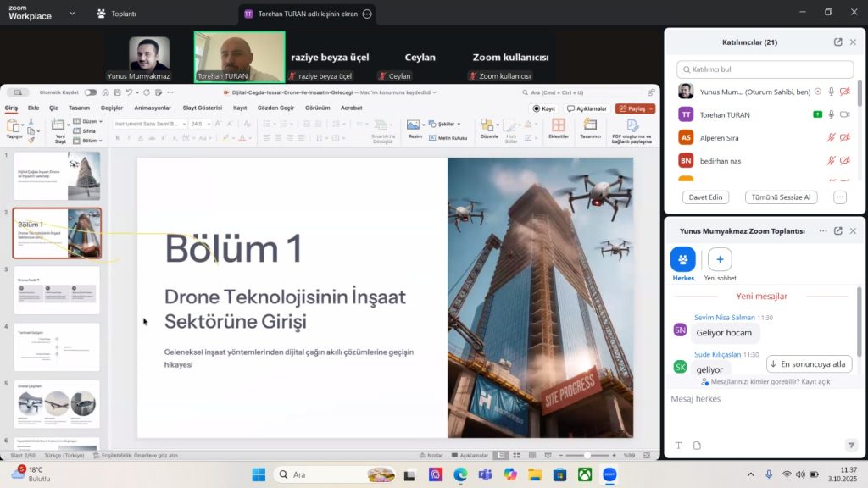This screenshot has width=868, height=488.
Task: Expand the Zoom Workplace dropdown arrow
Action: tap(71, 14)
